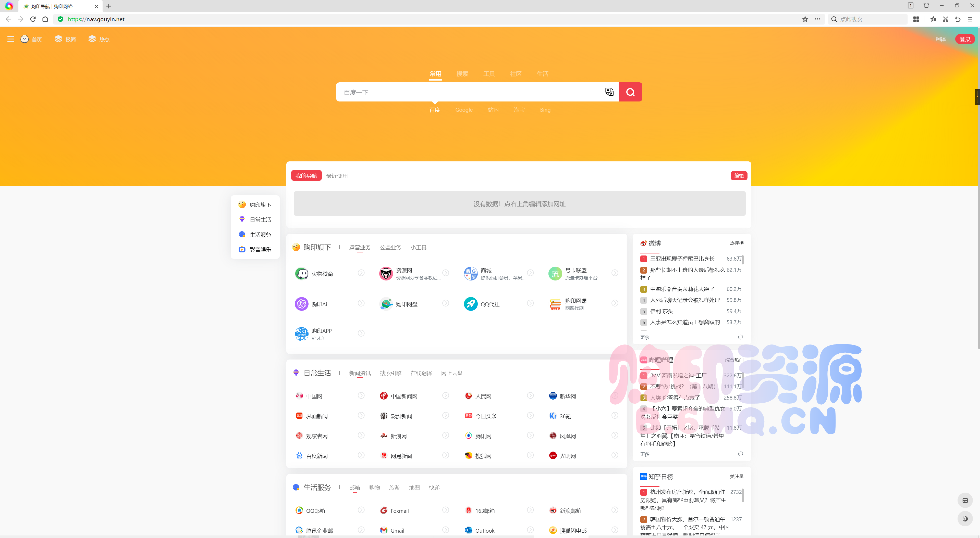Image resolution: width=980 pixels, height=538 pixels.
Task: Open browser extensions grid icon
Action: pos(916,19)
